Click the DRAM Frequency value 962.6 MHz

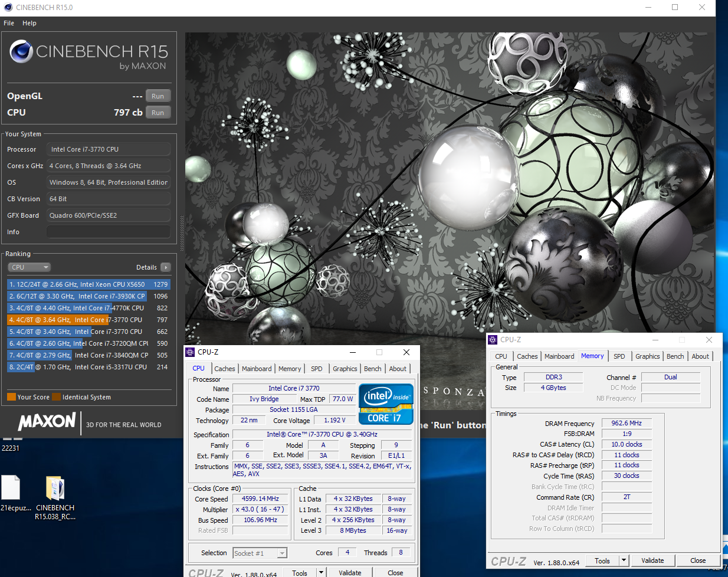627,423
